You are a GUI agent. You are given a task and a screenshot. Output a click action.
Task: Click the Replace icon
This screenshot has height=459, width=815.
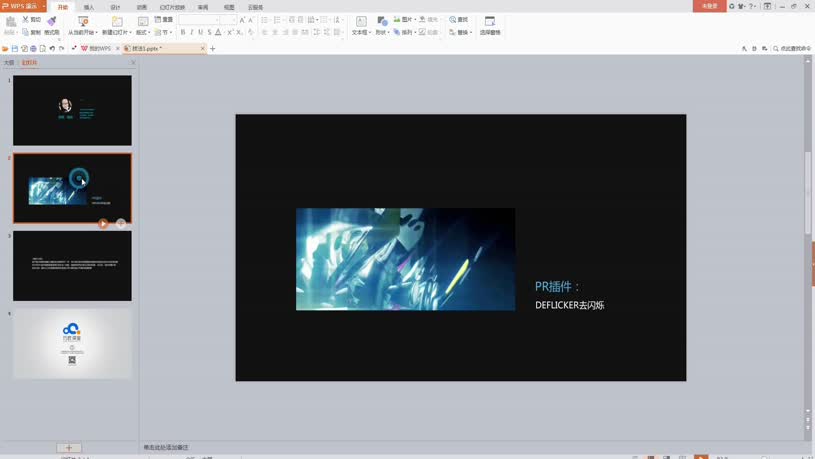pos(453,32)
